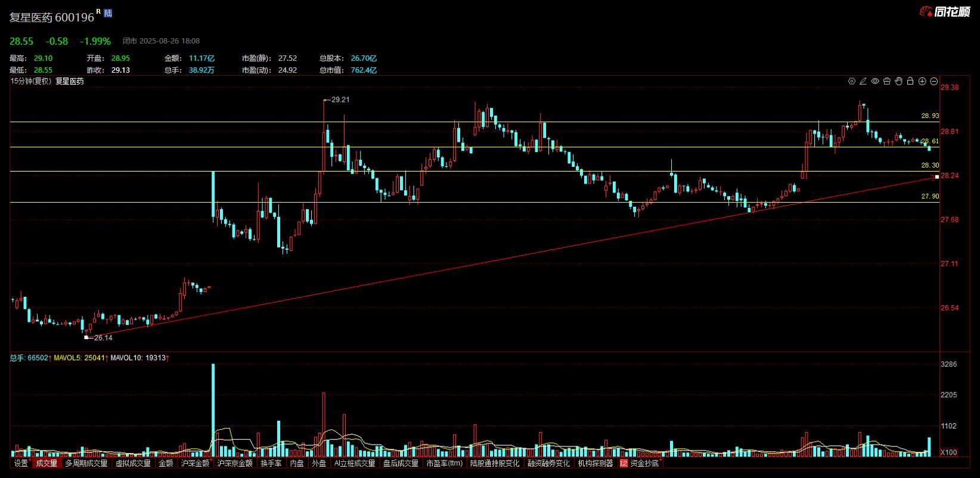Select the hand pan tool

click(x=899, y=82)
